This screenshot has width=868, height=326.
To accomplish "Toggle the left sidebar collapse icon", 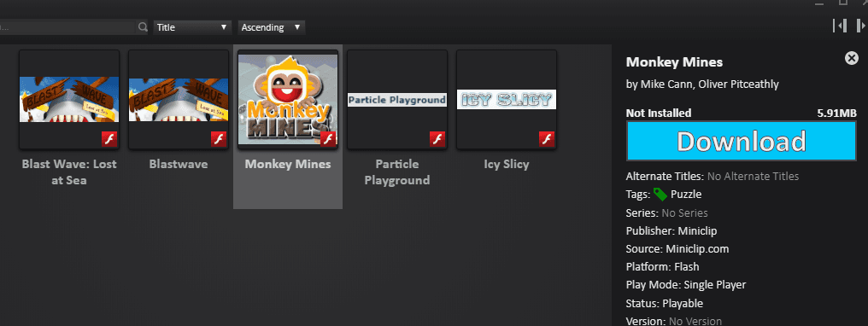I will coord(840,26).
